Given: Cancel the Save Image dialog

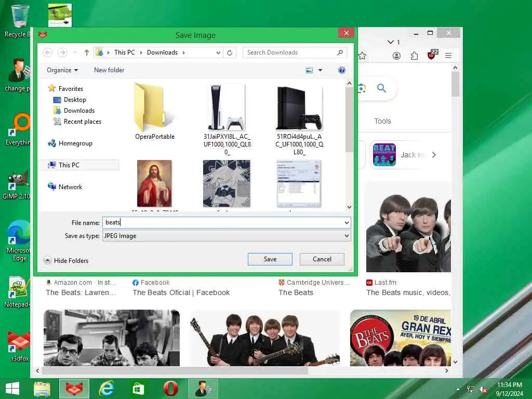Looking at the screenshot, I should 322,259.
